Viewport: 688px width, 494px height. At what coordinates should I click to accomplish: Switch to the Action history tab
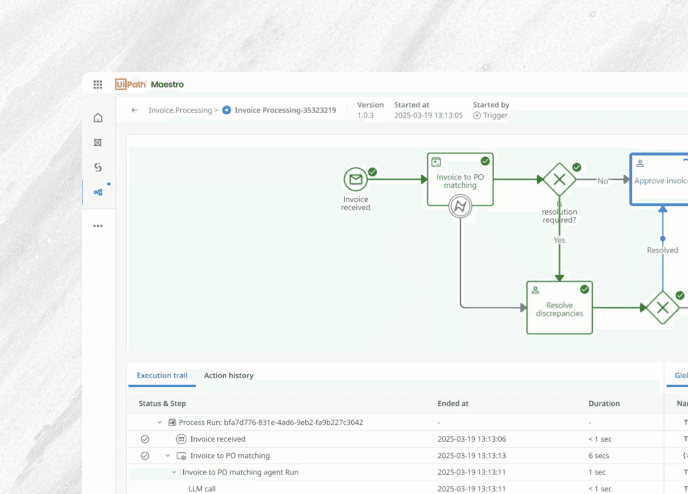(229, 376)
